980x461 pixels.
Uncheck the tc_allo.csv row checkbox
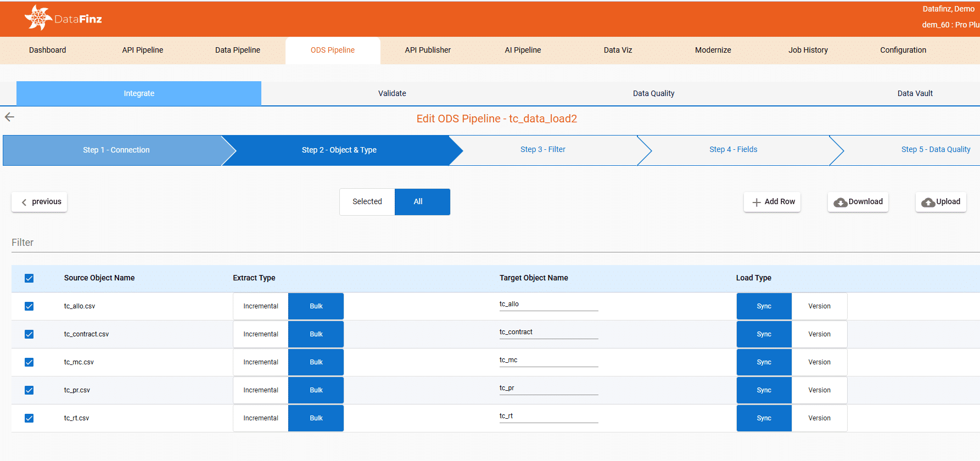(x=29, y=306)
